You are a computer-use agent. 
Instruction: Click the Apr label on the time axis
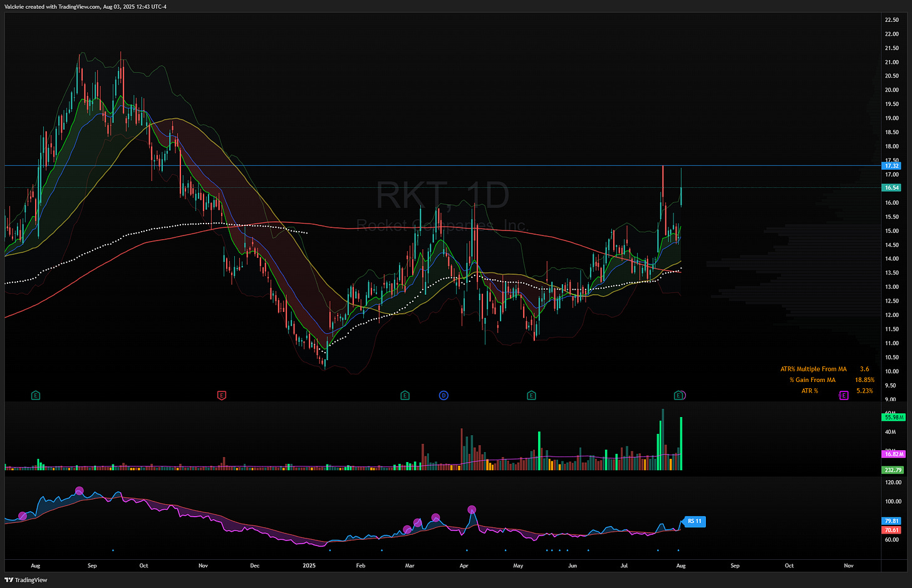pos(464,565)
